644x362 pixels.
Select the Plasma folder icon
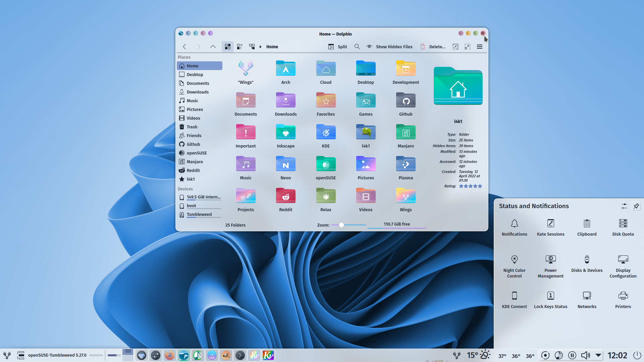[406, 164]
